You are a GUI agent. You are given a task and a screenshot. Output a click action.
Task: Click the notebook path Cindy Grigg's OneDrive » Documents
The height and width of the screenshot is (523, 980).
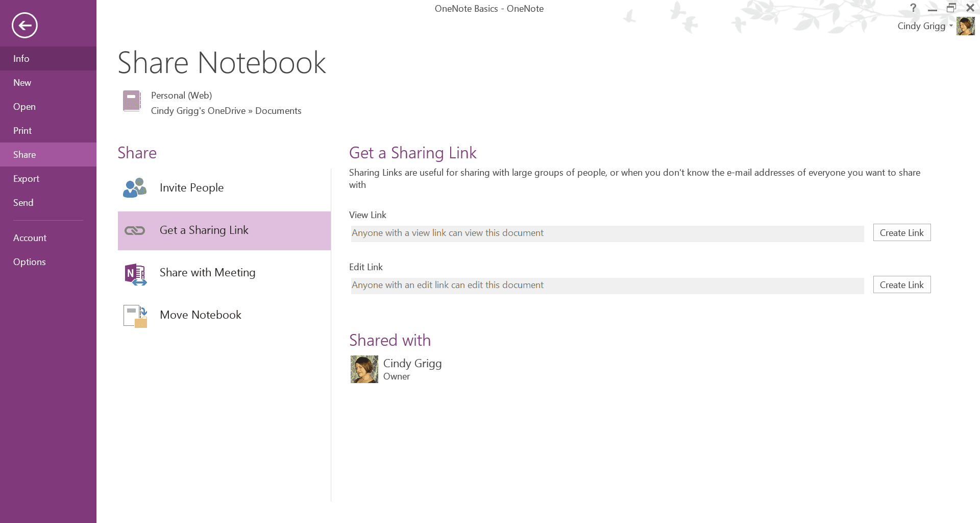pyautogui.click(x=226, y=111)
